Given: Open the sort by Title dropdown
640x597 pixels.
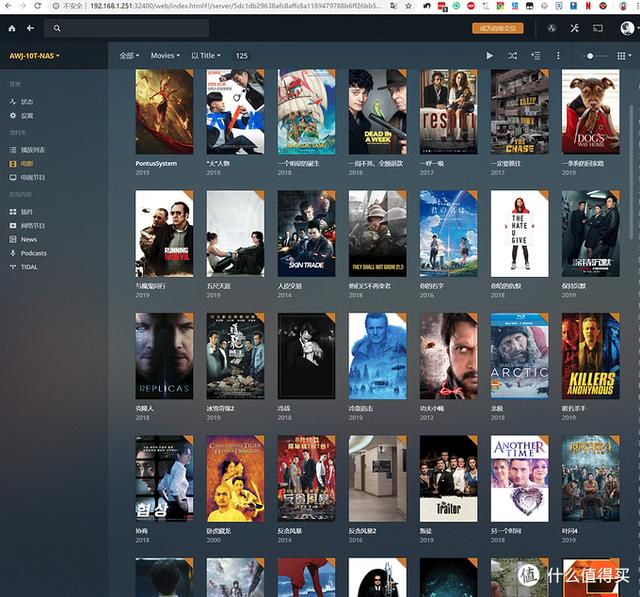Looking at the screenshot, I should point(206,56).
